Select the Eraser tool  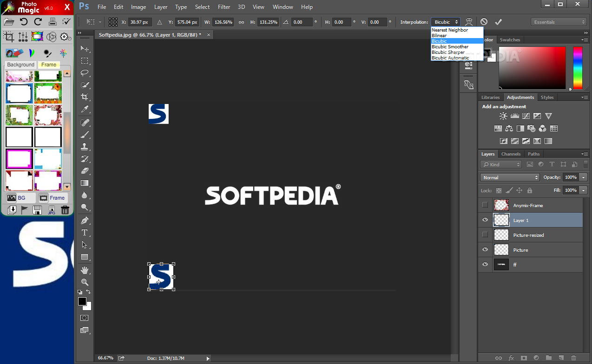(x=85, y=171)
